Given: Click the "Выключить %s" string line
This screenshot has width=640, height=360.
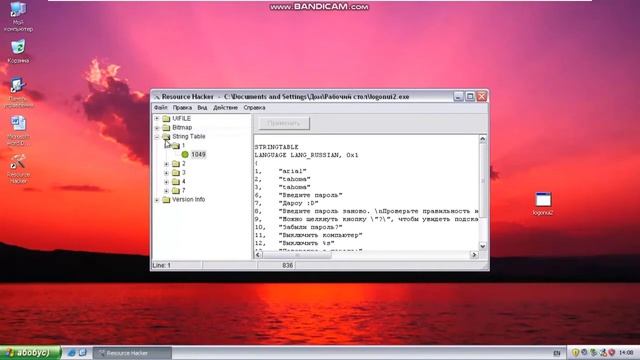Looking at the screenshot, I should click(x=294, y=243).
